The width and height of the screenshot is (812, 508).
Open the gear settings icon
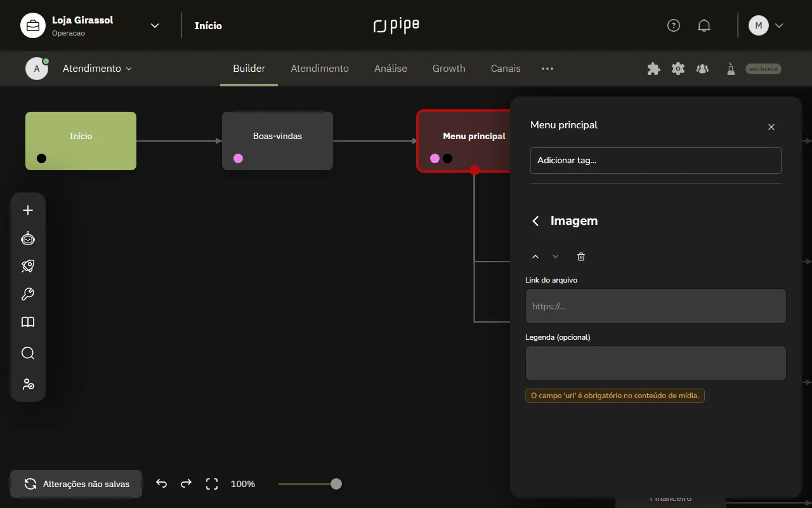[x=678, y=69]
